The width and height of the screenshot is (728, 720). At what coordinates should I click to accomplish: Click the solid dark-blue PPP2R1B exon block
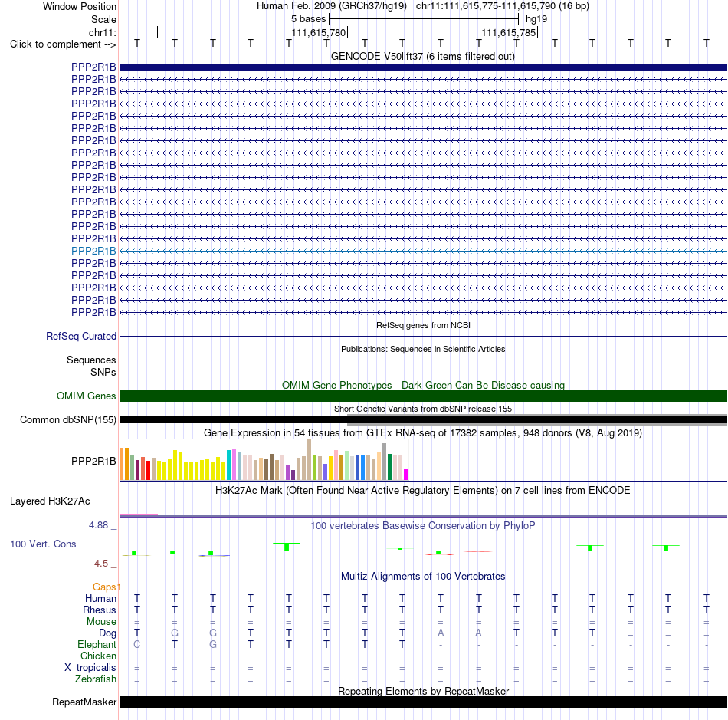pos(423,67)
